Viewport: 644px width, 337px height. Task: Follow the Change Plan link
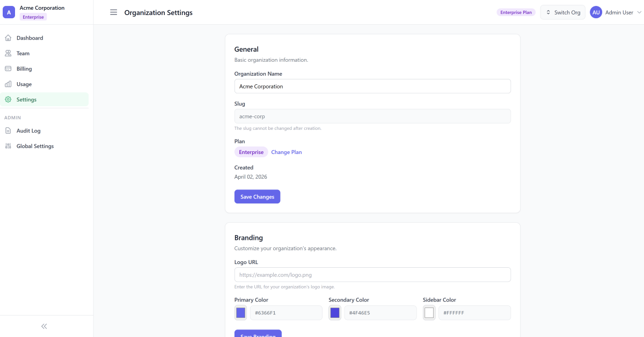286,152
